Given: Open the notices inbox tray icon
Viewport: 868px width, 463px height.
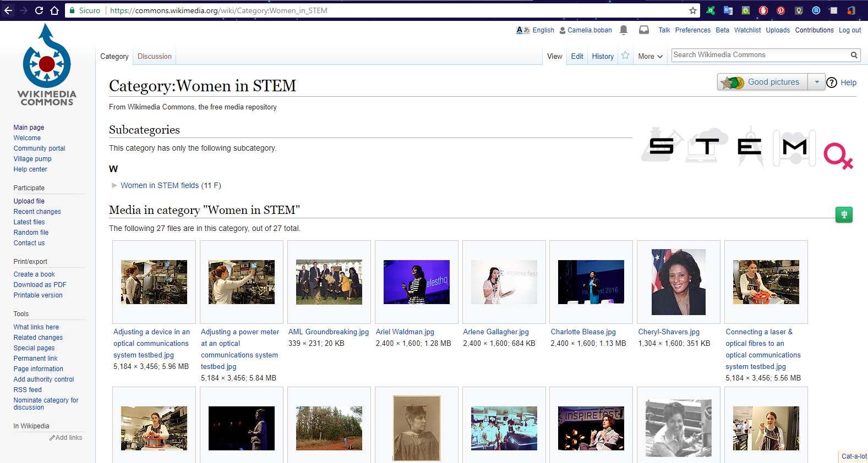Looking at the screenshot, I should point(643,30).
